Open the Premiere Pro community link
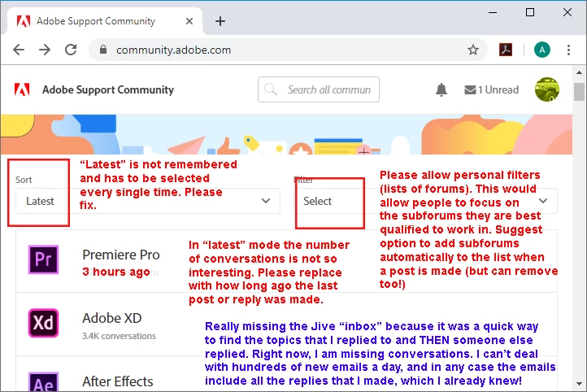This screenshot has height=392, width=587. [121, 255]
